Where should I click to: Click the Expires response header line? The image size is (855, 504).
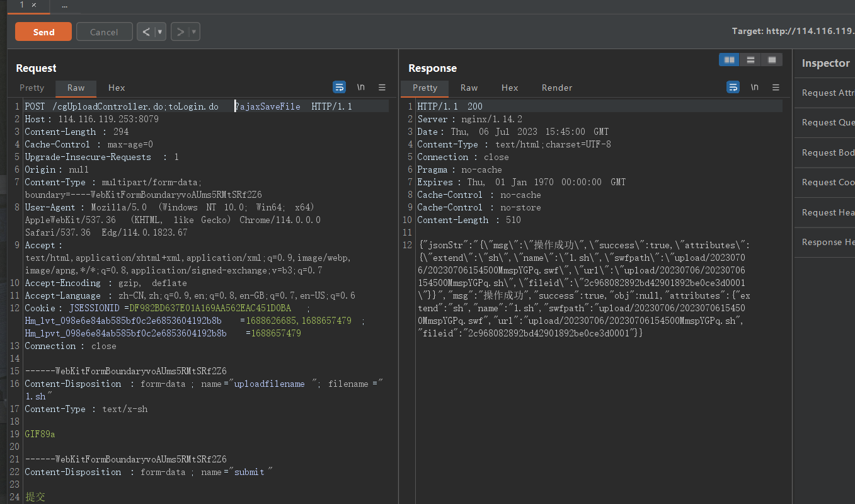point(522,182)
